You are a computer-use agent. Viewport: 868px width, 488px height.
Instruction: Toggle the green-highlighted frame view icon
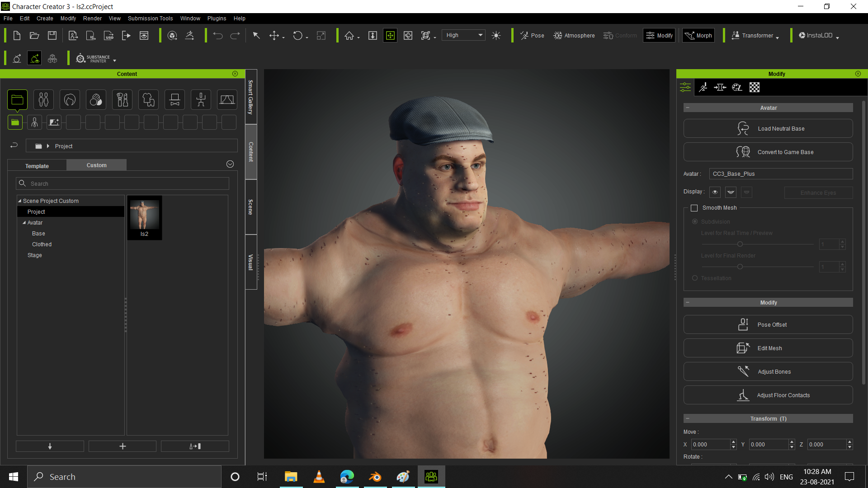[390, 35]
